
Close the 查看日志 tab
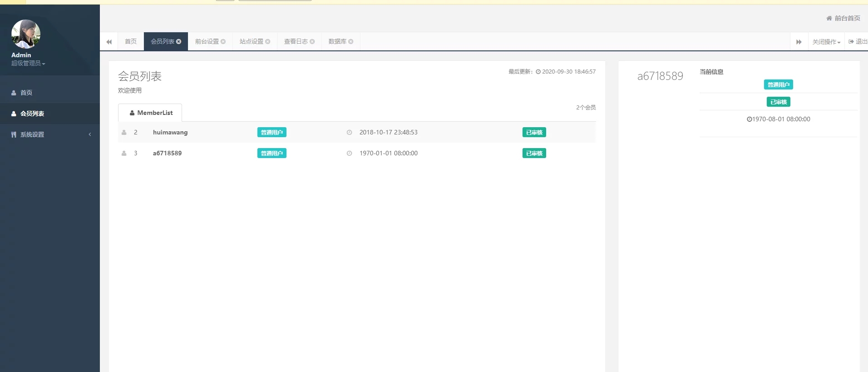(x=312, y=41)
